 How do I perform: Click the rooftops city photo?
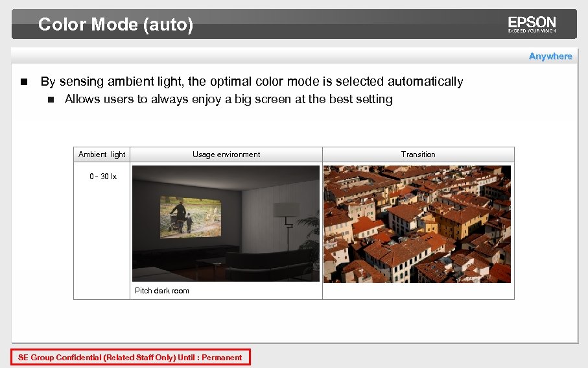pyautogui.click(x=417, y=224)
